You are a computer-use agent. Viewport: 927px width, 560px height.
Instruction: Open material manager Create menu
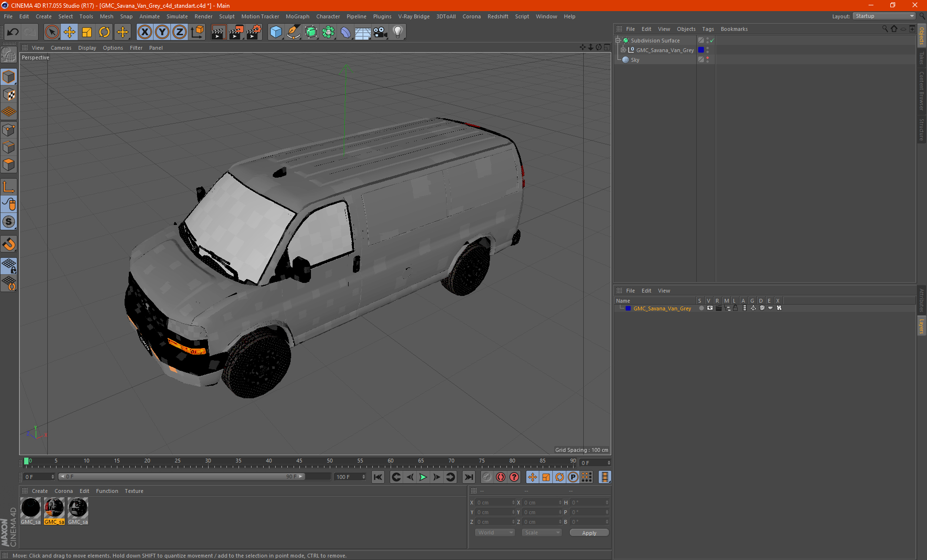coord(40,491)
